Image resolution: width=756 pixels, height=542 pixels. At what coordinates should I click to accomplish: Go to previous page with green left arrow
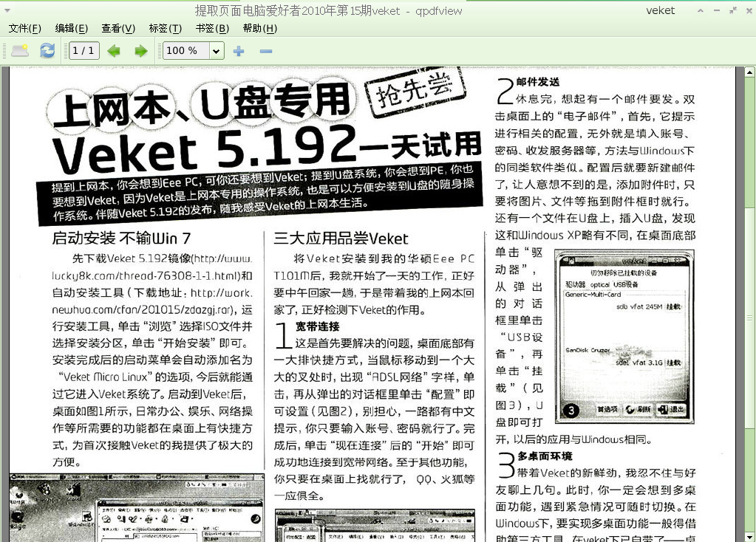114,51
